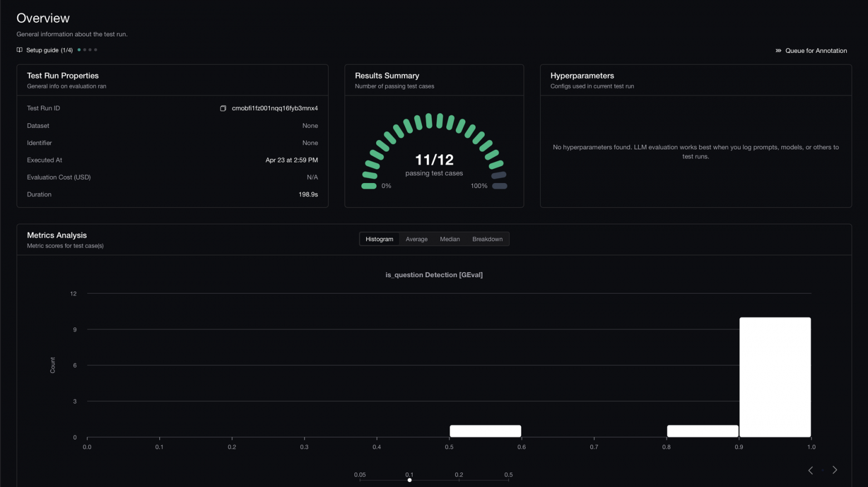
Task: Open the Setup guide book icon
Action: click(x=19, y=50)
